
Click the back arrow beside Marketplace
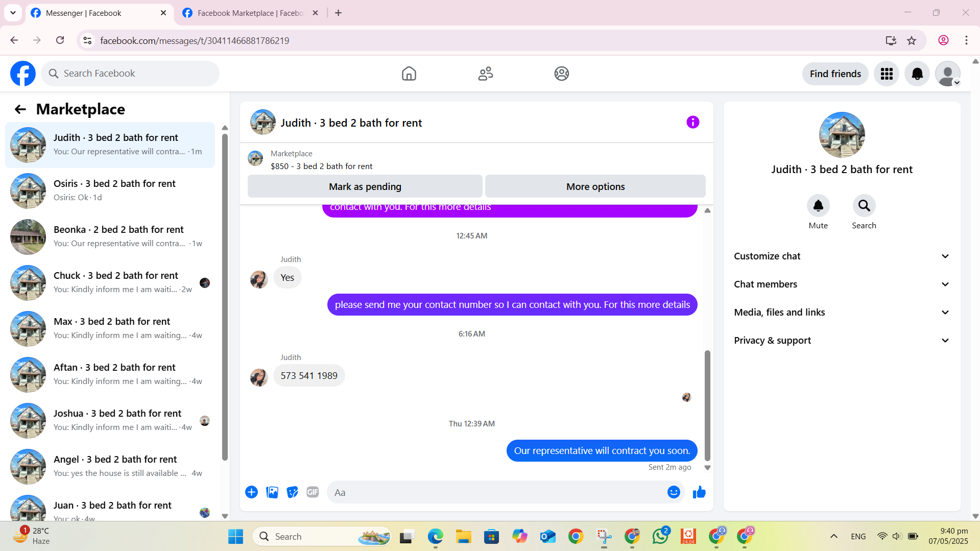(20, 109)
